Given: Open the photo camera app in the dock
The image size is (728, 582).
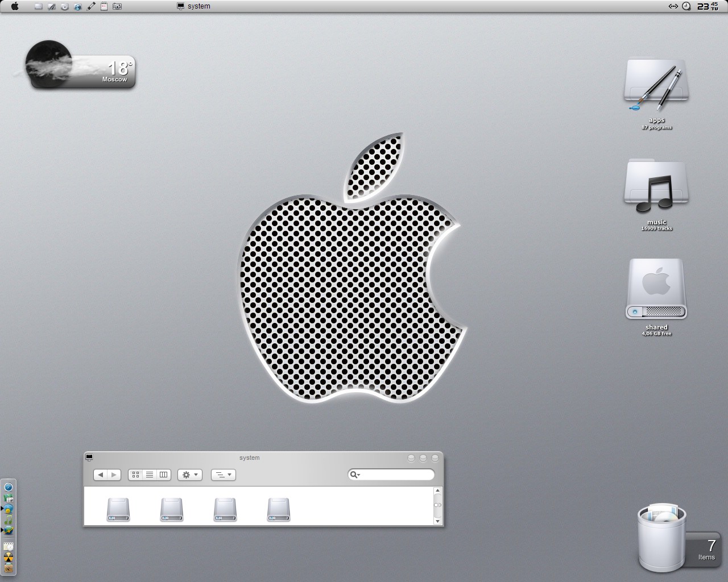Looking at the screenshot, I should click(9, 498).
